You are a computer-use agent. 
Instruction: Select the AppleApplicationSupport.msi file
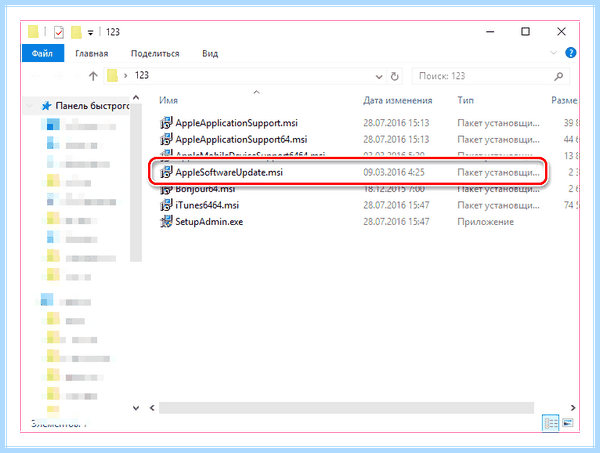pos(236,123)
